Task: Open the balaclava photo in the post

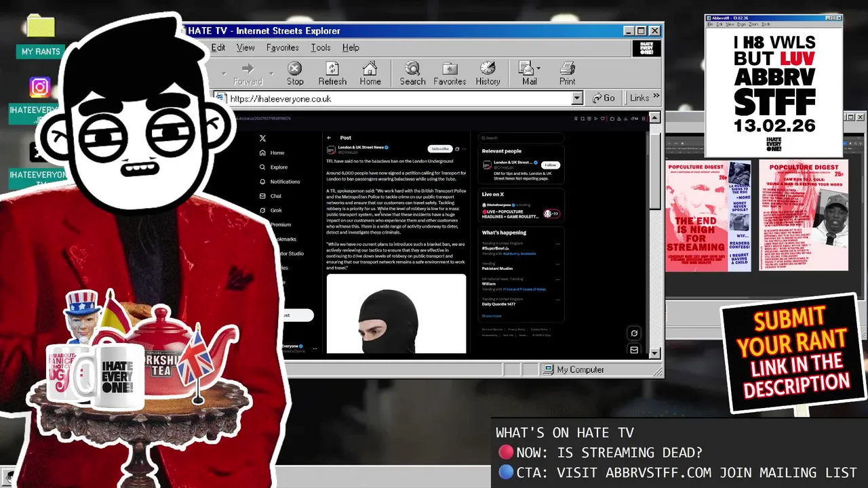Action: click(396, 313)
